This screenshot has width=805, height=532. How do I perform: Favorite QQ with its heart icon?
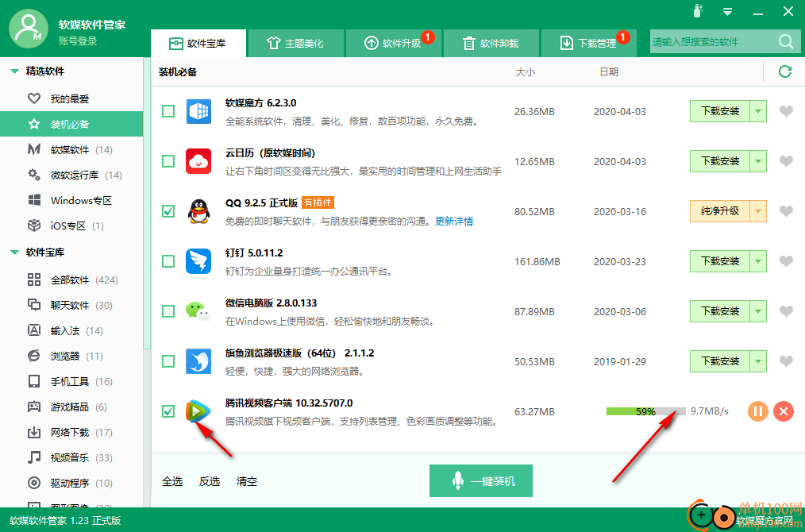tap(786, 211)
